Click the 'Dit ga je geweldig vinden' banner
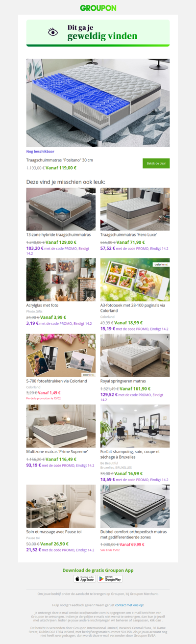This screenshot has width=196, height=644. pyautogui.click(x=98, y=33)
